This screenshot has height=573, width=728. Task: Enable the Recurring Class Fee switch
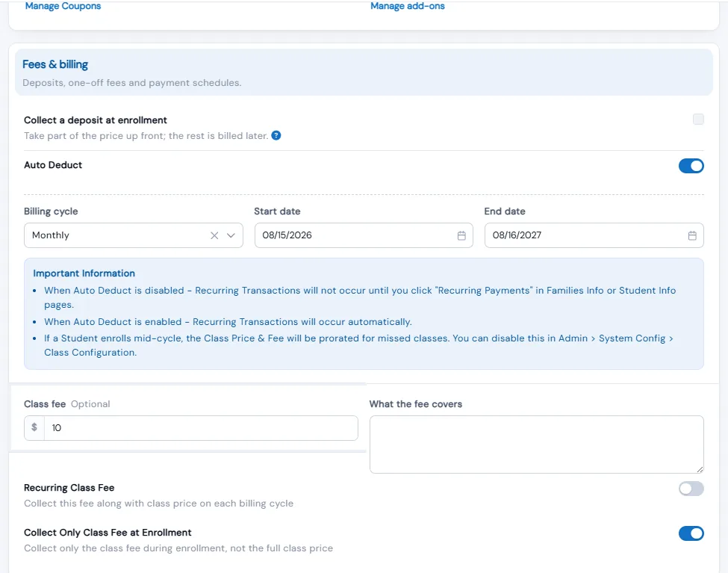(x=691, y=489)
